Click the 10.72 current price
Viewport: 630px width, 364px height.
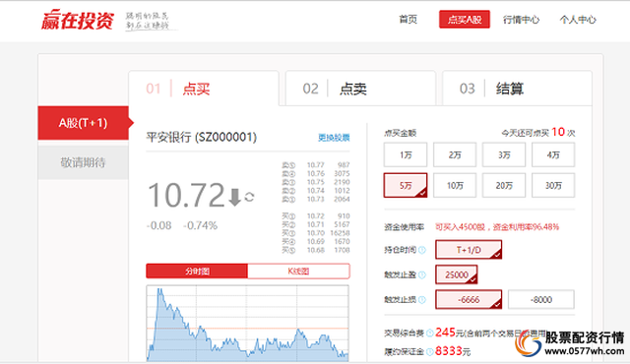click(186, 195)
